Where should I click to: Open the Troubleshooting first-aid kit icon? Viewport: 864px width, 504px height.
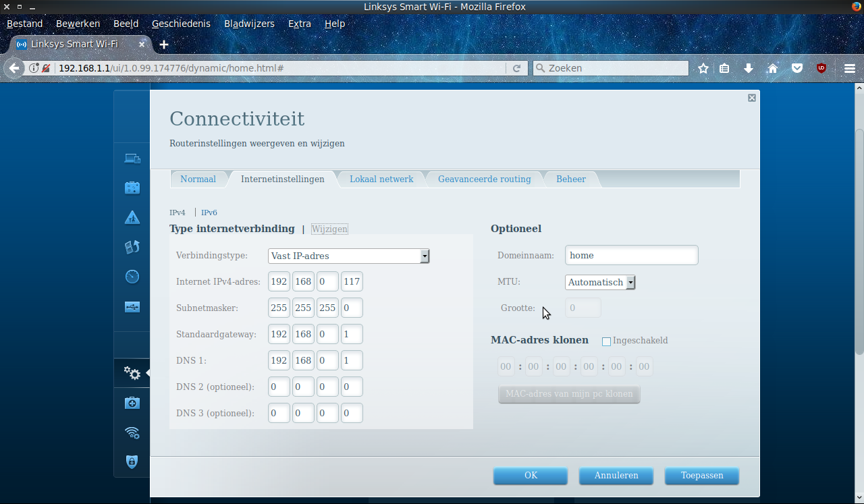(132, 403)
